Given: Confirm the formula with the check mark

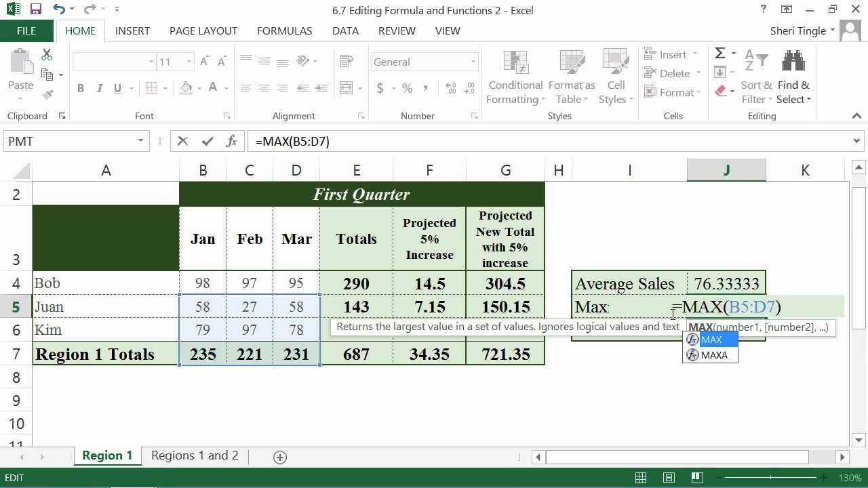Looking at the screenshot, I should click(208, 141).
